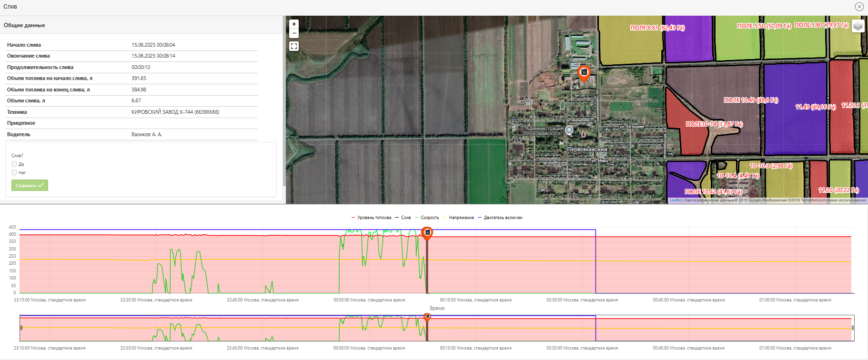868x360 pixels.
Task: Select the Да radio option
Action: point(14,164)
